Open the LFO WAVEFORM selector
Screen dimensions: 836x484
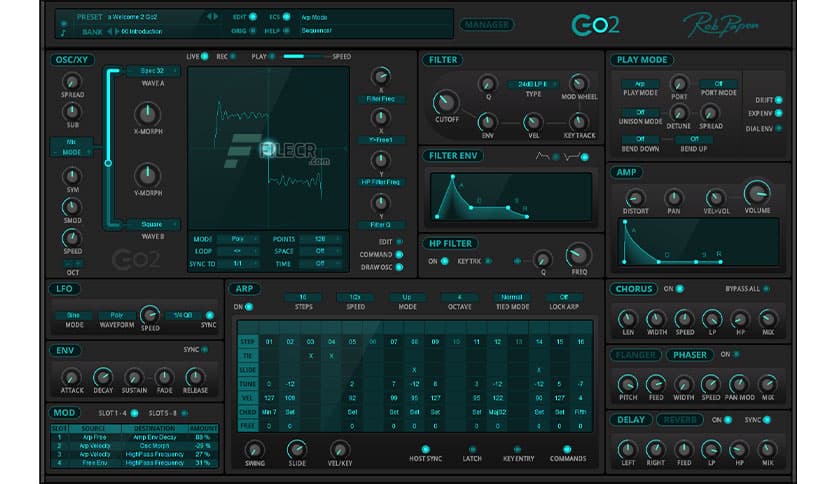116,315
